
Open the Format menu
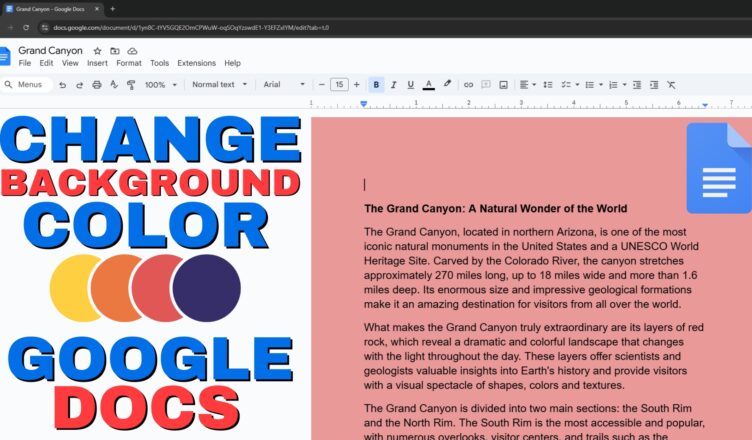tap(129, 63)
